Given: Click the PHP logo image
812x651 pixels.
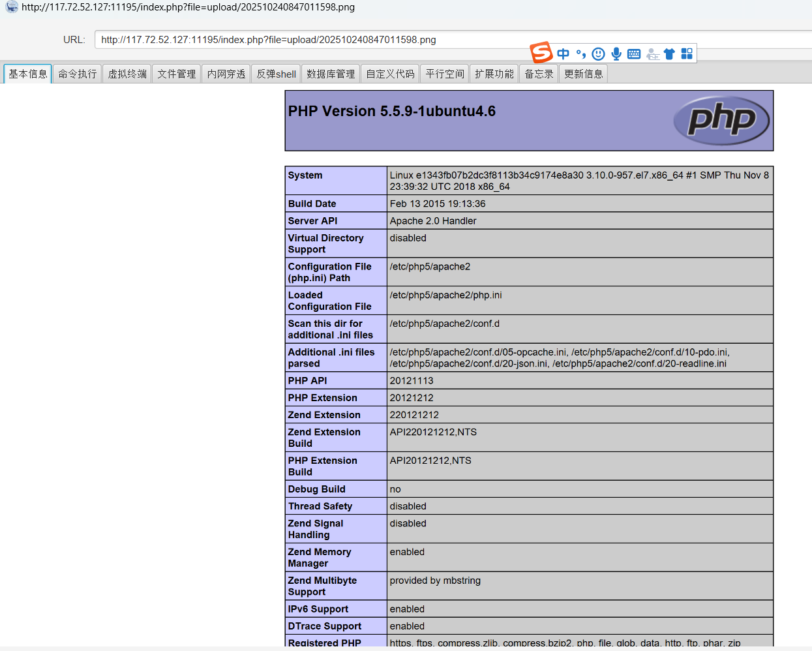Looking at the screenshot, I should 721,120.
